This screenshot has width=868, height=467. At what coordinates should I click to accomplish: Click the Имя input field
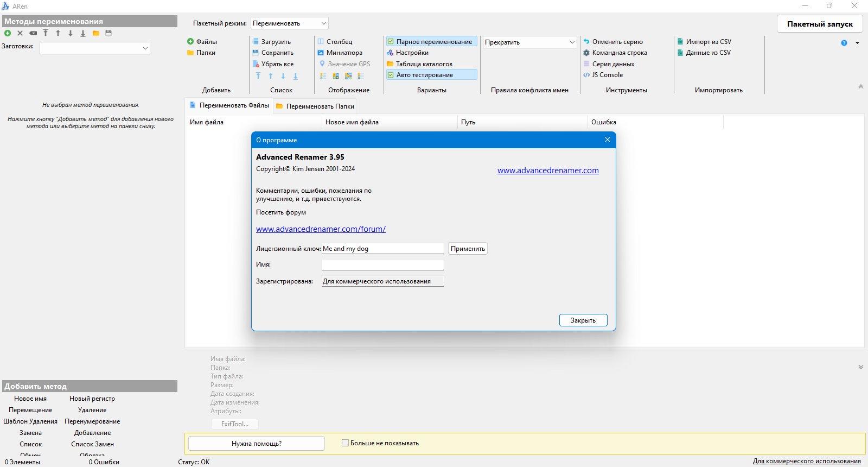coord(382,264)
